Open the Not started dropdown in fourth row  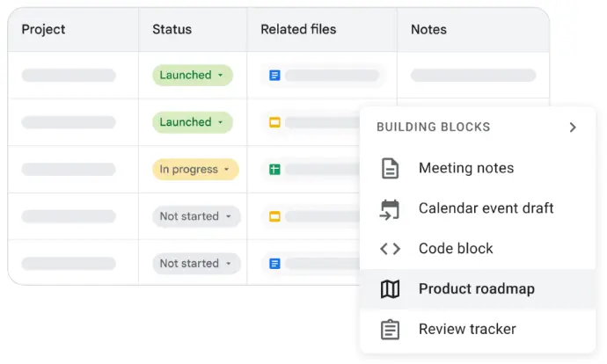click(x=195, y=216)
